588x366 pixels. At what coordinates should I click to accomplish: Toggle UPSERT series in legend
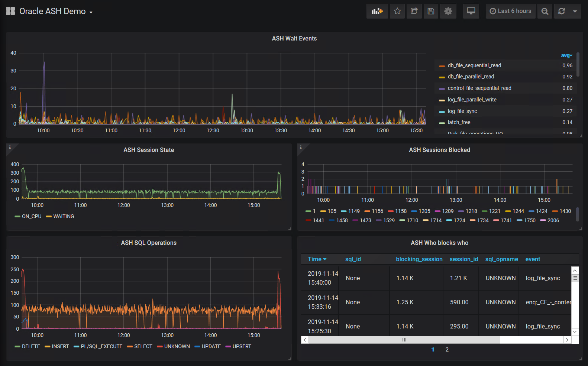(x=242, y=346)
